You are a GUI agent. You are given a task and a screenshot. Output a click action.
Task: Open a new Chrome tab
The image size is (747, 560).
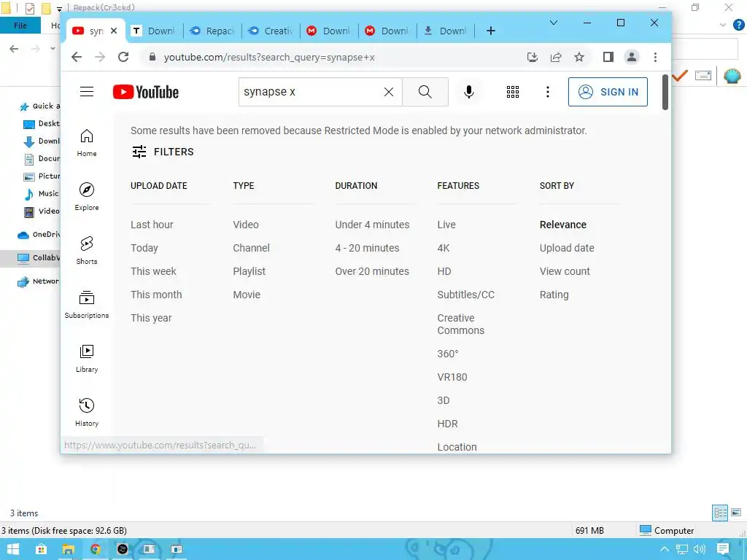click(491, 31)
